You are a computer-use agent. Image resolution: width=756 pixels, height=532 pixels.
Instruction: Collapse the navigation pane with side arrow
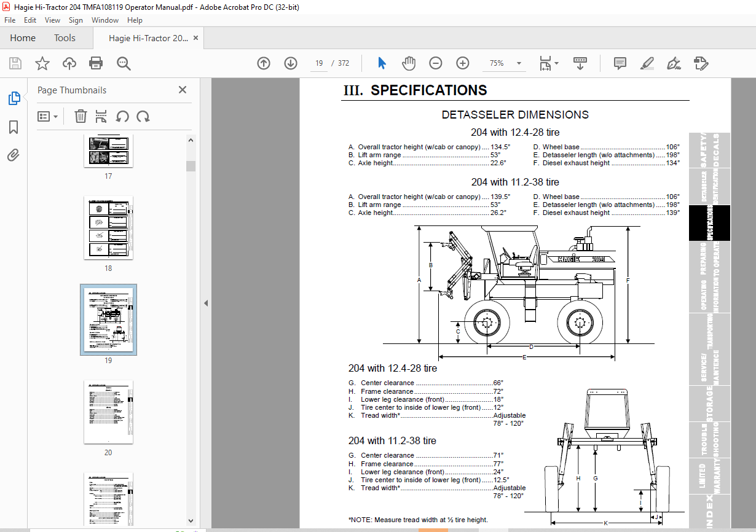(206, 303)
